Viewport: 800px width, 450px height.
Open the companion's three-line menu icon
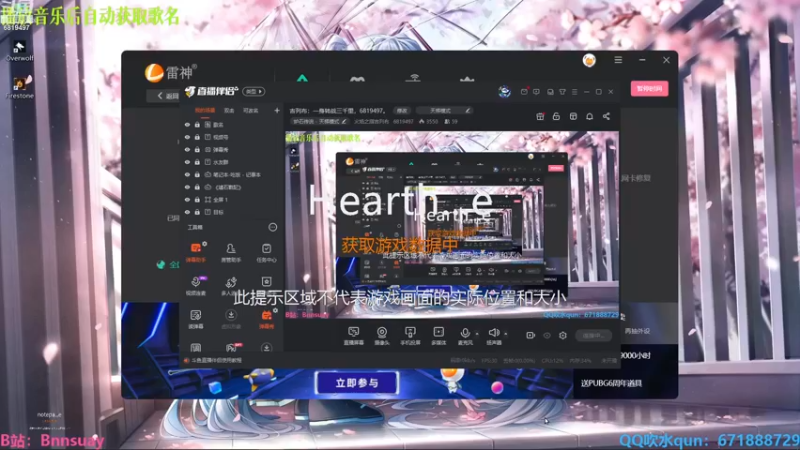tap(574, 92)
